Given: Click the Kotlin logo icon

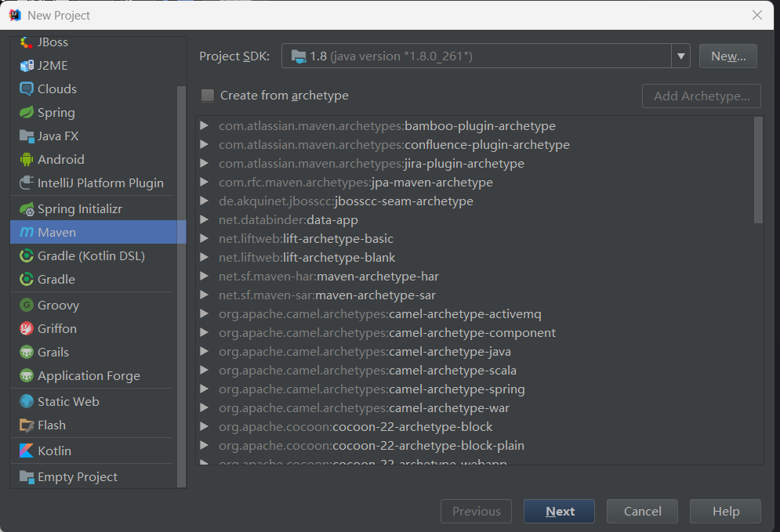Looking at the screenshot, I should click(x=27, y=451).
